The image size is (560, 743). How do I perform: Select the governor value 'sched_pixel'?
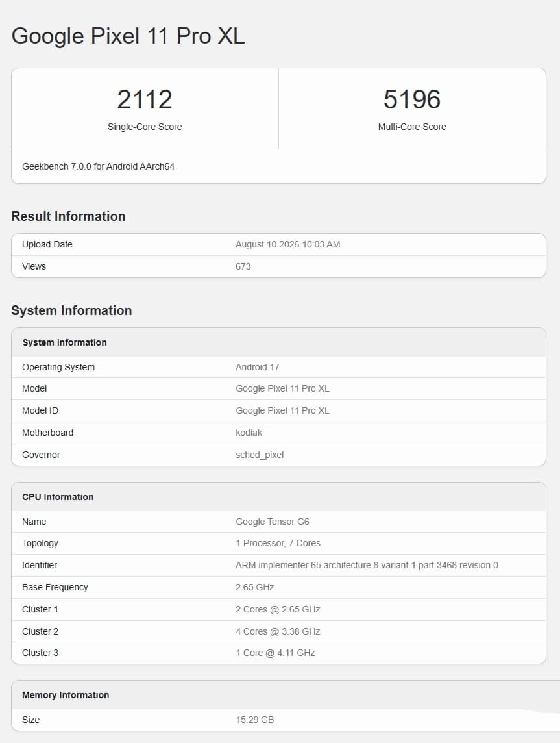click(x=260, y=455)
